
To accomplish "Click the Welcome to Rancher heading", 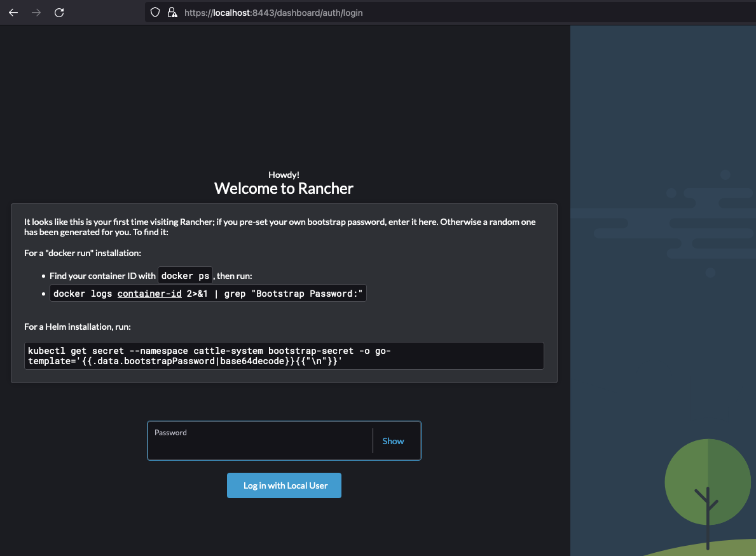I will 284,188.
